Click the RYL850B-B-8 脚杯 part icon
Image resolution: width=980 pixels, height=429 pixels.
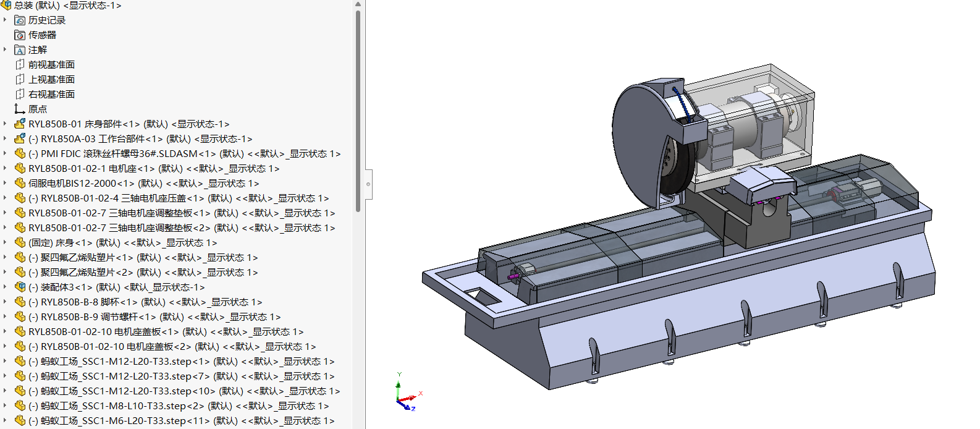point(20,302)
